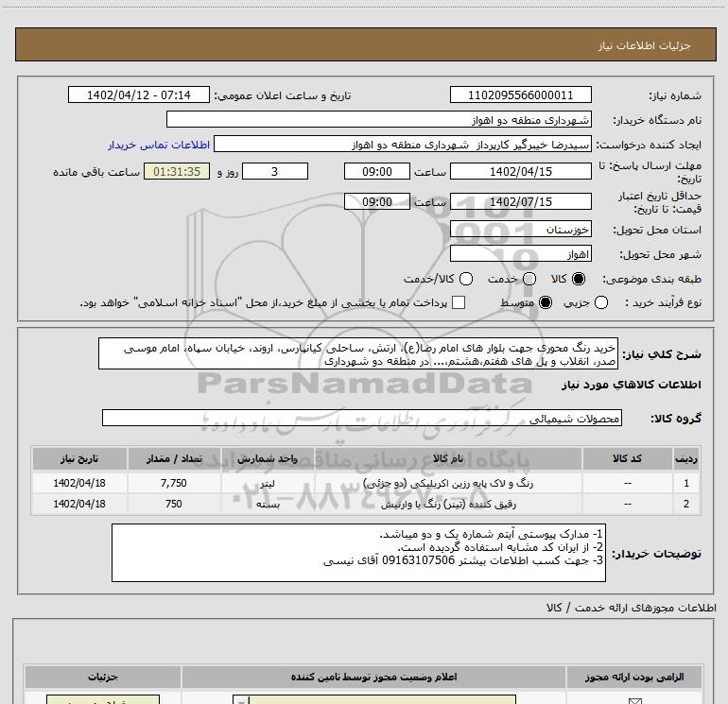Tick the mandatory license checkbox in permits table
728x704 pixels.
click(634, 701)
